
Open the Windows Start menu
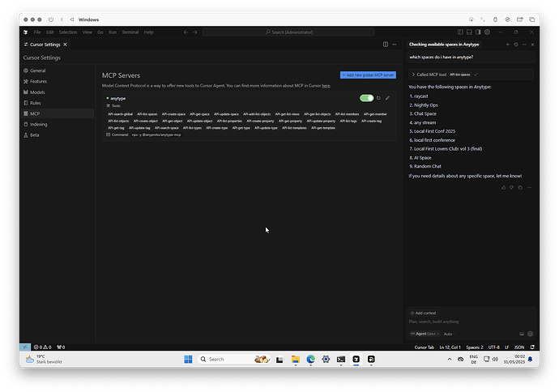[188, 360]
